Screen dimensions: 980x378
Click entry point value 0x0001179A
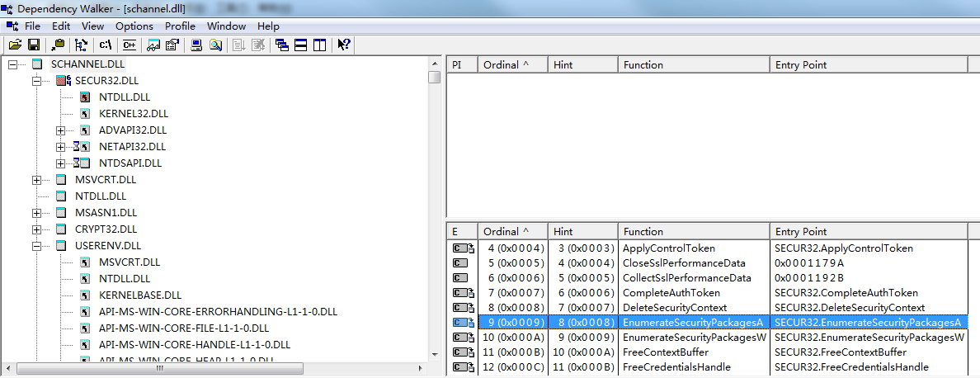point(808,262)
